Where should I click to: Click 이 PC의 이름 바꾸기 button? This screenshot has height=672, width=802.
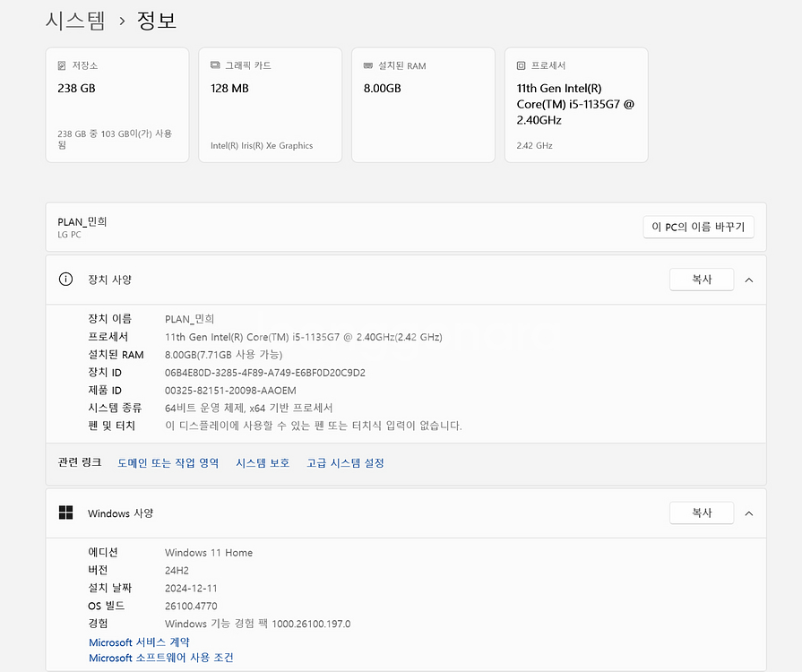point(698,227)
